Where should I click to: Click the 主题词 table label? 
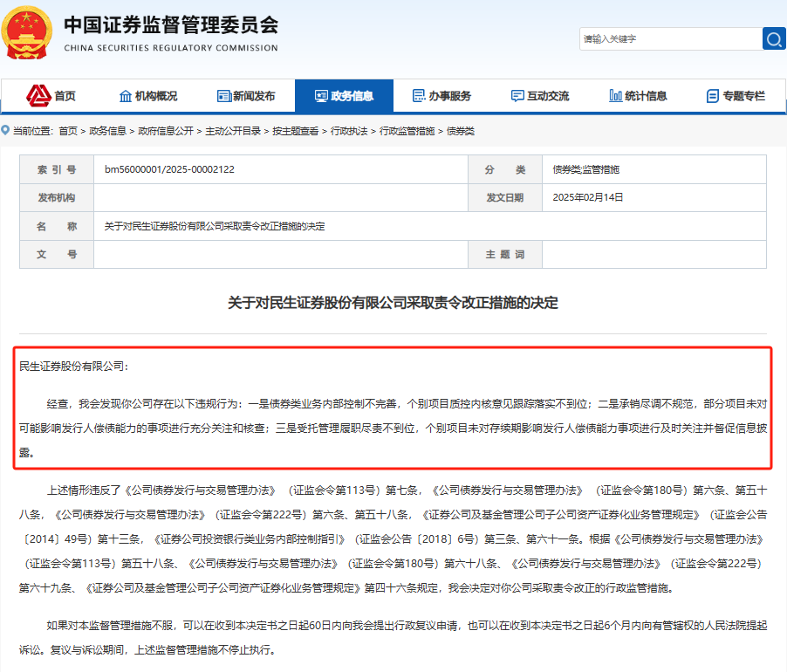pos(505,255)
